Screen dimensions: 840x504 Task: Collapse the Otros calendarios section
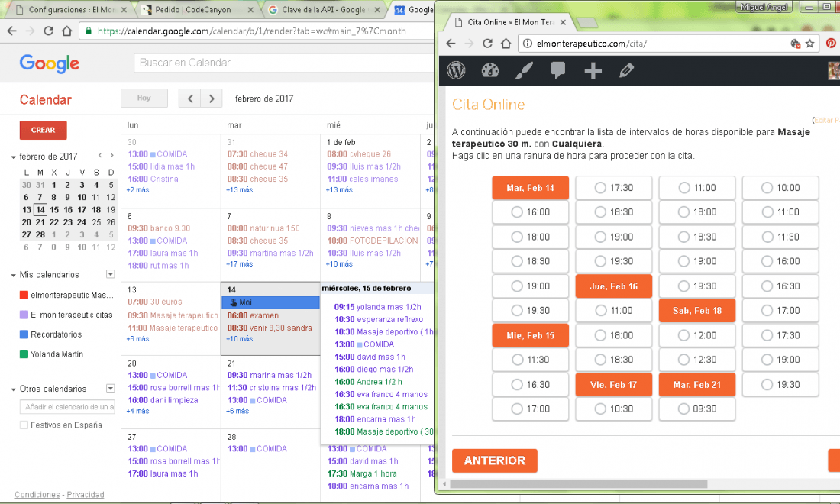(14, 389)
